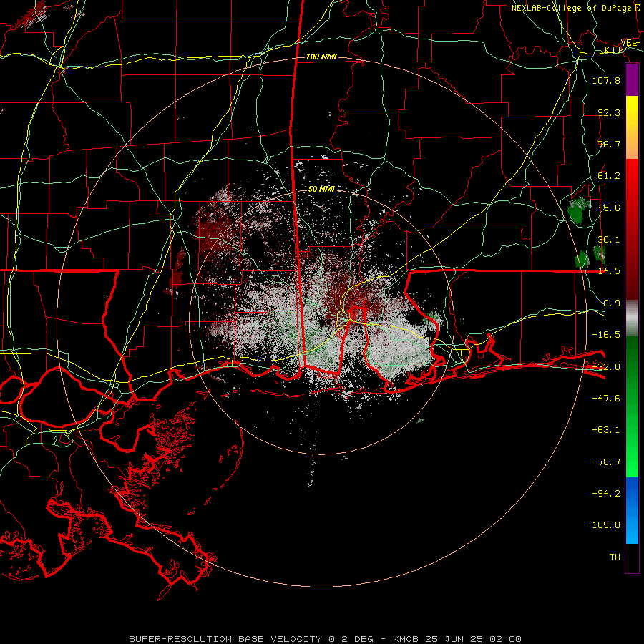Click the 61.2 velocity scale value

pyautogui.click(x=609, y=176)
